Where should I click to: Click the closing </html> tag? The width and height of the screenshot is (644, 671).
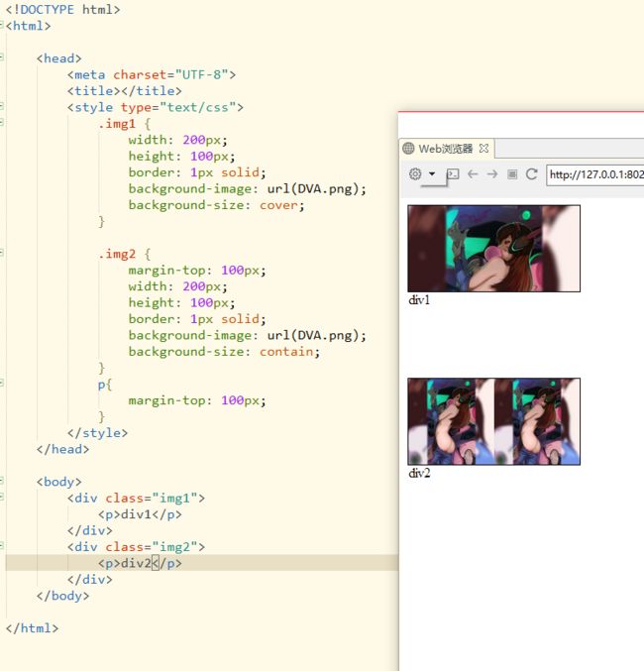click(x=32, y=628)
